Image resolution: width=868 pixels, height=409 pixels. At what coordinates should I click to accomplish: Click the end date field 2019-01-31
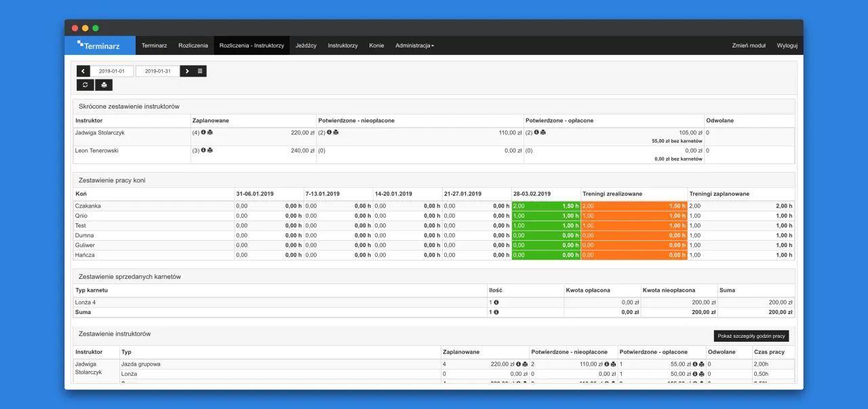pyautogui.click(x=157, y=71)
